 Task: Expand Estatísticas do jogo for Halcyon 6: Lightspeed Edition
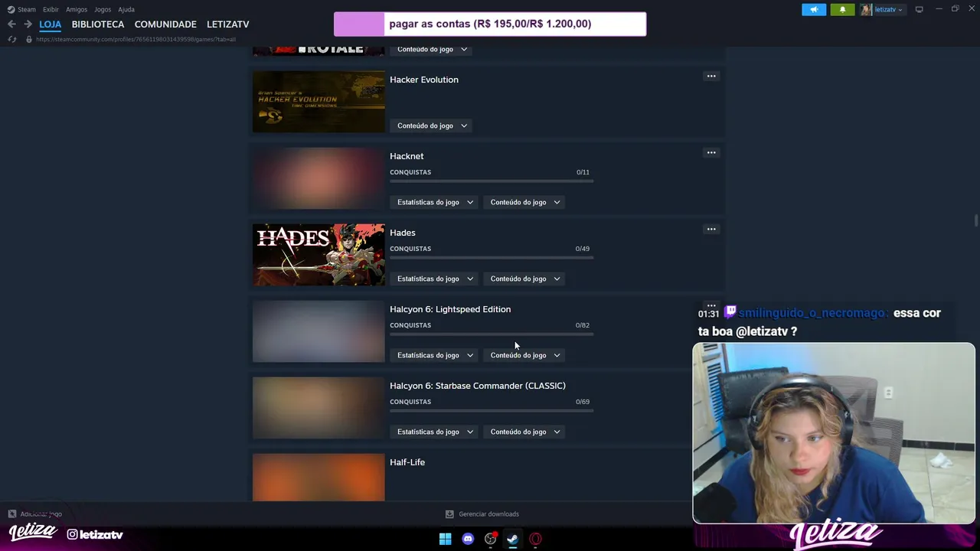pyautogui.click(x=435, y=355)
